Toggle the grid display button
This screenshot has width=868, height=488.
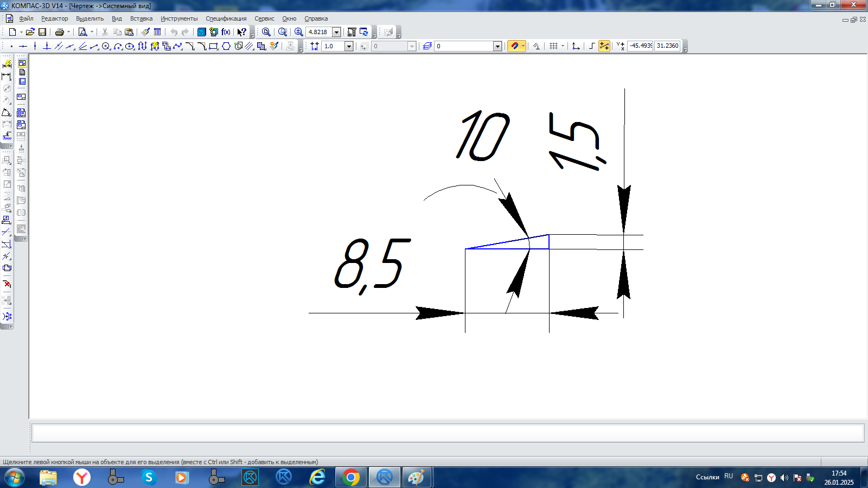[553, 46]
